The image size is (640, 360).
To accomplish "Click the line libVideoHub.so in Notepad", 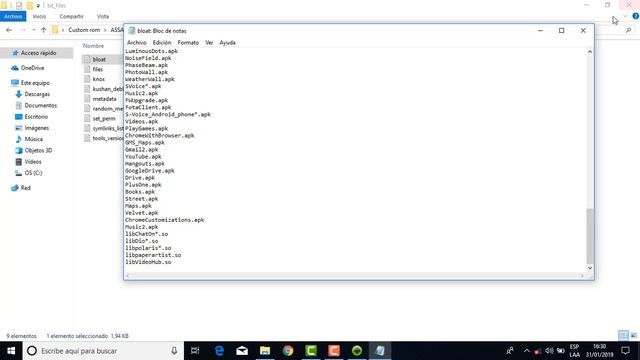I will point(148,262).
